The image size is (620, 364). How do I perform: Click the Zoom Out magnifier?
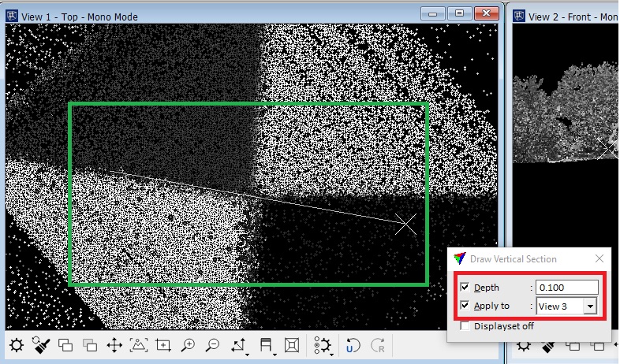pyautogui.click(x=212, y=345)
